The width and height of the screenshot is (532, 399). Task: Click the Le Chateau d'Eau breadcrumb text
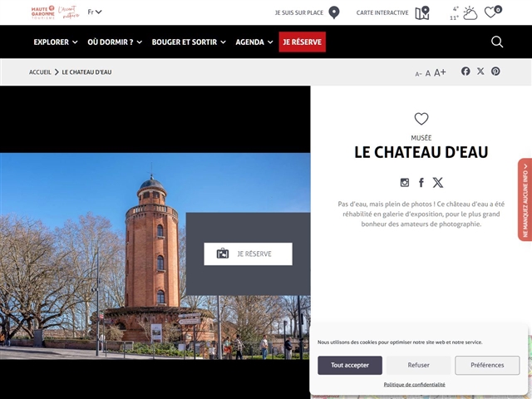[86, 72]
